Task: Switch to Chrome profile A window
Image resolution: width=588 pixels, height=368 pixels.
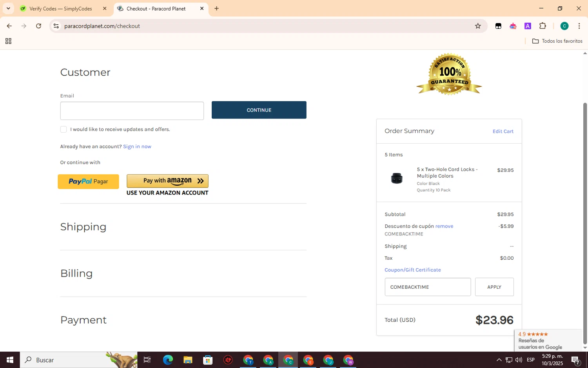Action: (268, 360)
